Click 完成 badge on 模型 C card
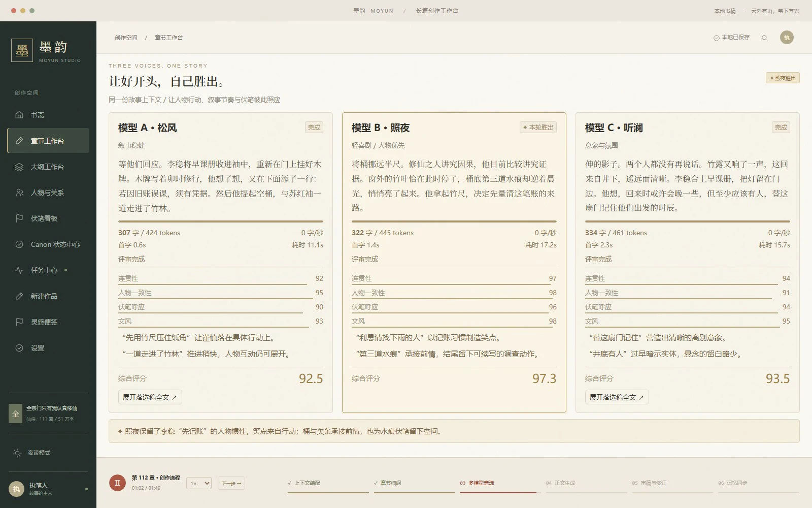 point(781,128)
